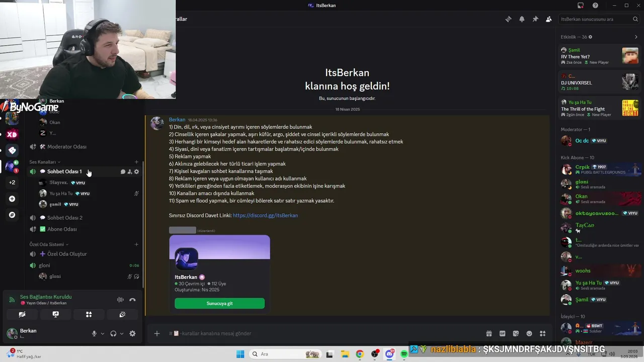Click the Ara taskbar search box
This screenshot has height=362, width=644.
(286, 354)
